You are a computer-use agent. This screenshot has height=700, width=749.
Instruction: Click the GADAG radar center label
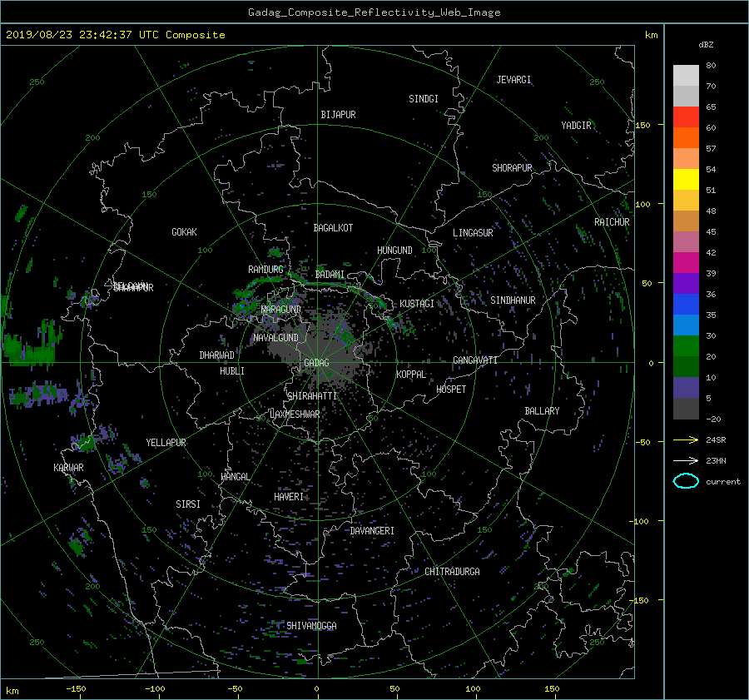[317, 363]
